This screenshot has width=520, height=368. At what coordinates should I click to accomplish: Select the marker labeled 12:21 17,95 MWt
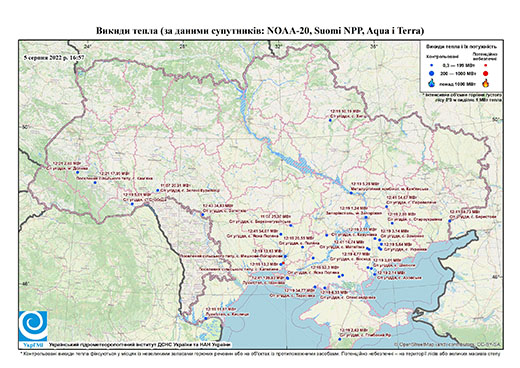point(95,182)
